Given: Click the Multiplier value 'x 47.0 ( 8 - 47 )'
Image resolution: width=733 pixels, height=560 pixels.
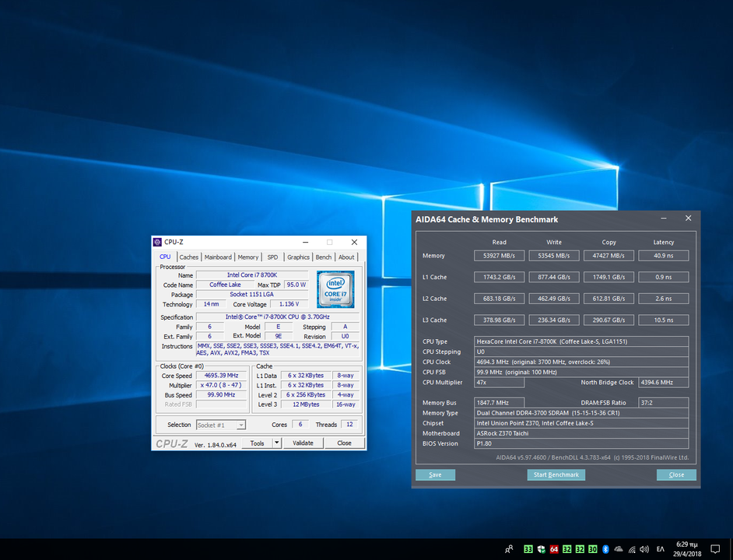Looking at the screenshot, I should coord(221,385).
